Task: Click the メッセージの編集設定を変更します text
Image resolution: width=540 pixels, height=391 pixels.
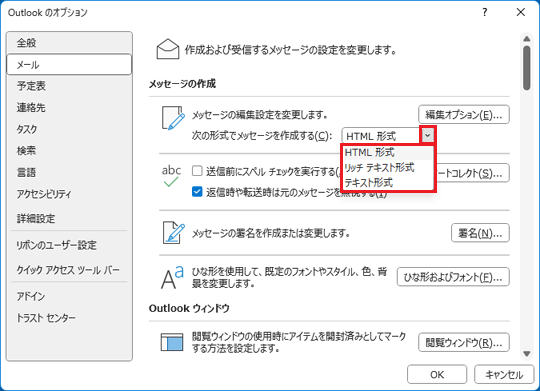Action: (260, 114)
